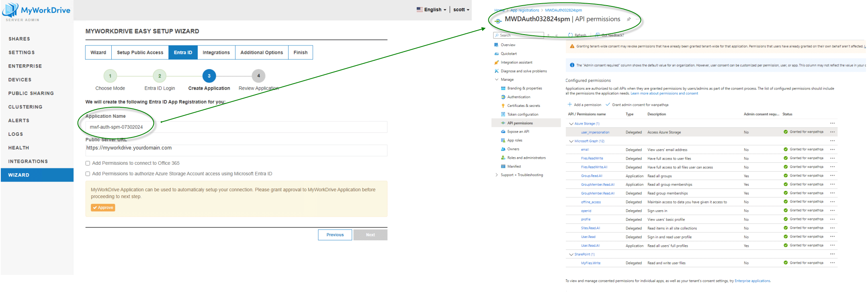Open App roles icon

pos(503,141)
